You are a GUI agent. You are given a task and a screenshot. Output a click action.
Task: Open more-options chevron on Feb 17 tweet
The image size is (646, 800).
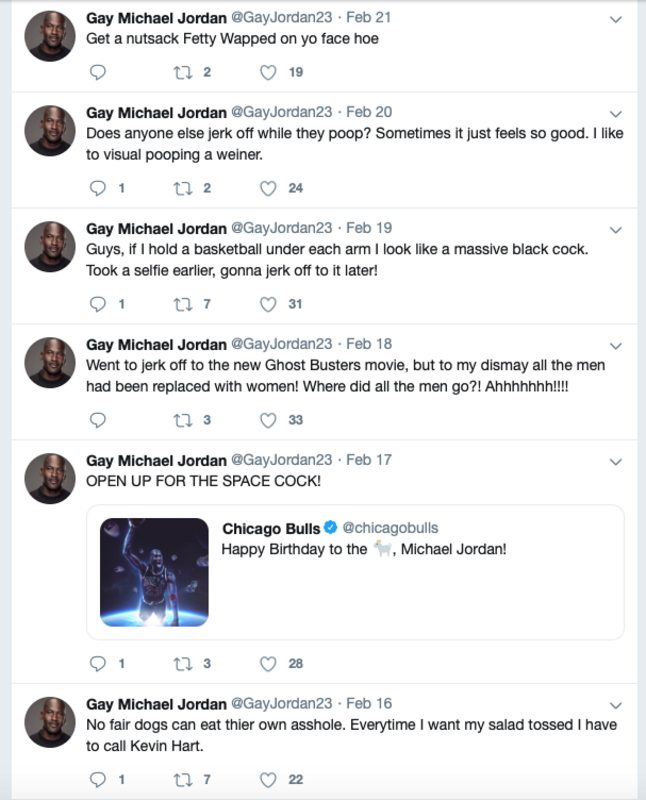pos(616,462)
